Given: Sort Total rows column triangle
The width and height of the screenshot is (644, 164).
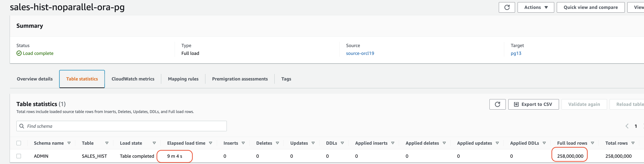Looking at the screenshot, I should [x=633, y=143].
